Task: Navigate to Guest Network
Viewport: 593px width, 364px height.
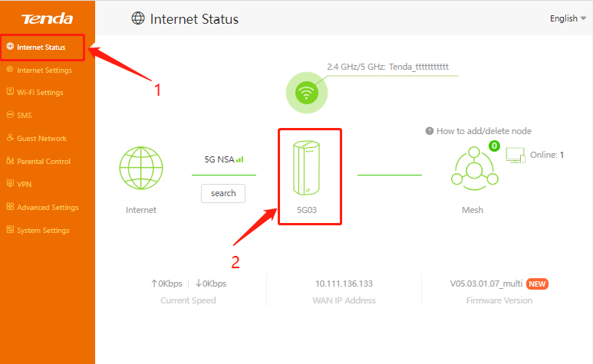Action: 41,139
